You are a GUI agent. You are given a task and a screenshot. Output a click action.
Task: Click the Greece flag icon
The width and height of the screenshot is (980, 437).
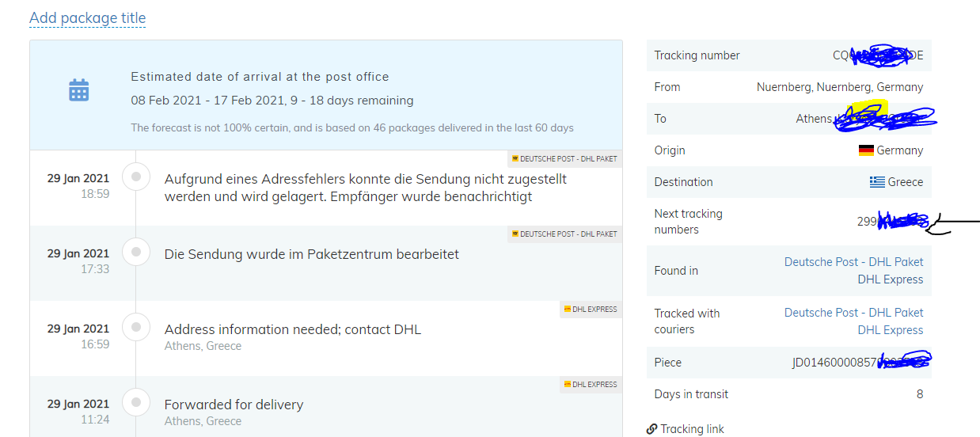[x=877, y=182]
